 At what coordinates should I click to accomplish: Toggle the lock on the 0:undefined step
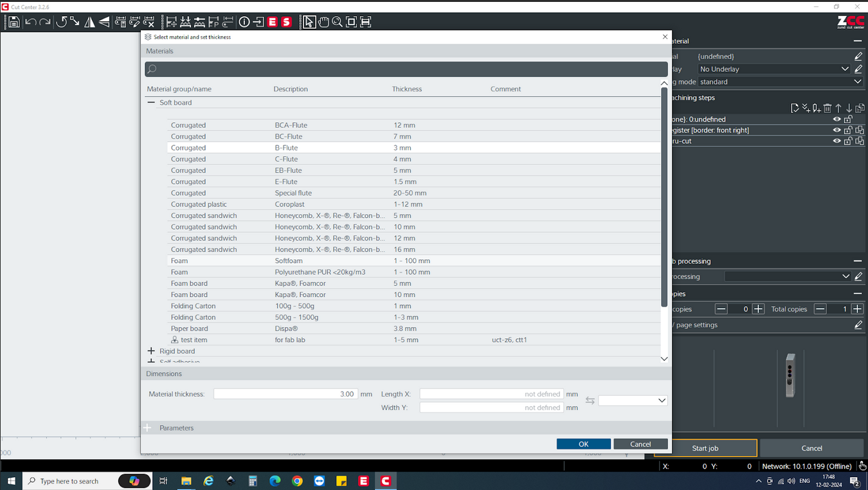[848, 119]
